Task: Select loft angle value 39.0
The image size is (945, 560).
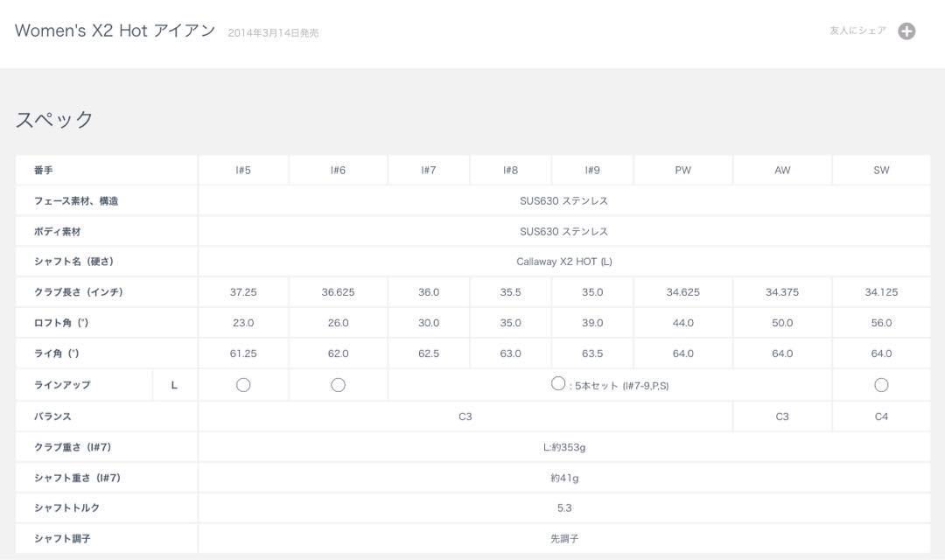Action: click(592, 323)
